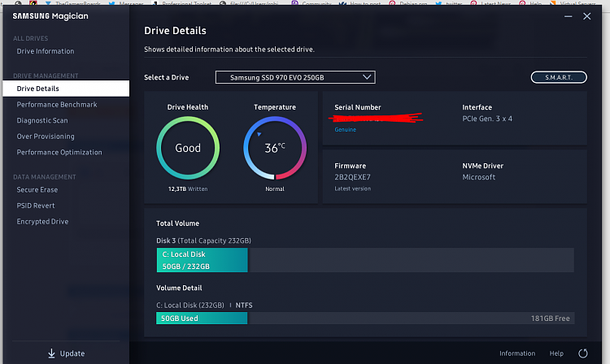The height and width of the screenshot is (364, 610).
Task: Click the S.M.A.R.T. button
Action: 559,77
